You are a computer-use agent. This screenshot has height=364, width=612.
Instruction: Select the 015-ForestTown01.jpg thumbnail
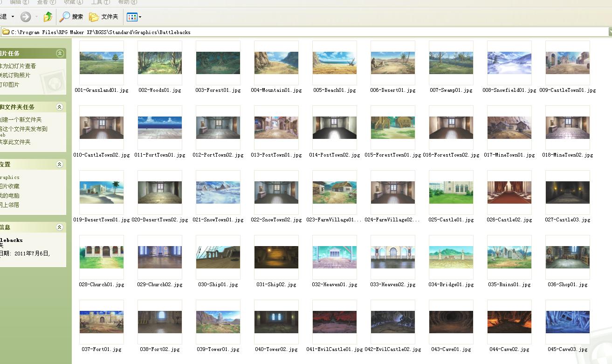point(393,128)
